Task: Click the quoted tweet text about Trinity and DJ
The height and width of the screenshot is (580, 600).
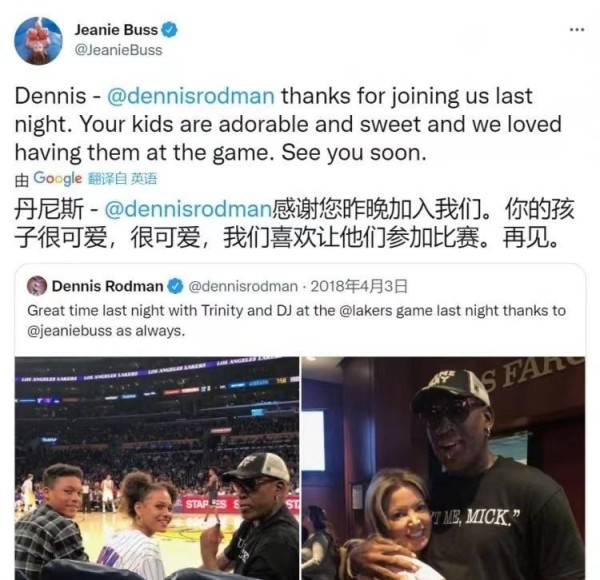Action: pos(296,320)
